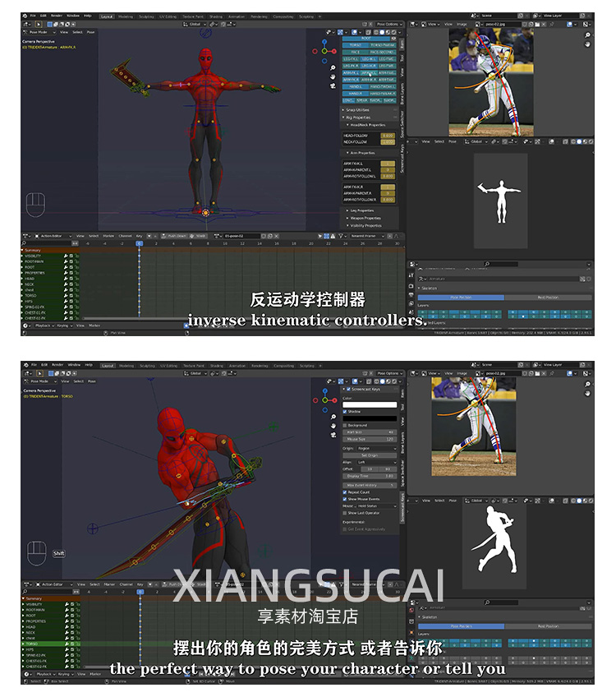Image resolution: width=616 pixels, height=697 pixels.
Task: Switch top viewport to wireframe shading
Action: tap(376, 32)
